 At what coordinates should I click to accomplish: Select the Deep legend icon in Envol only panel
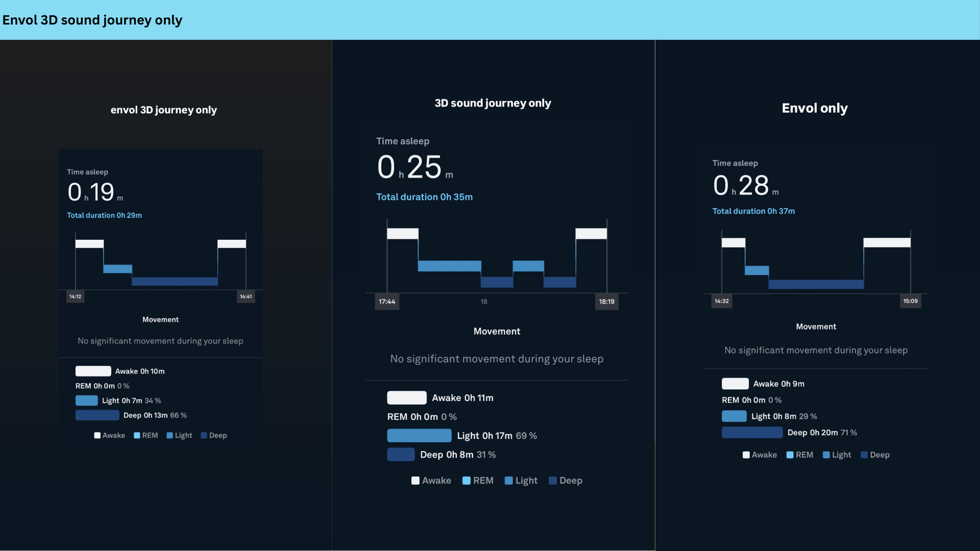tap(864, 455)
